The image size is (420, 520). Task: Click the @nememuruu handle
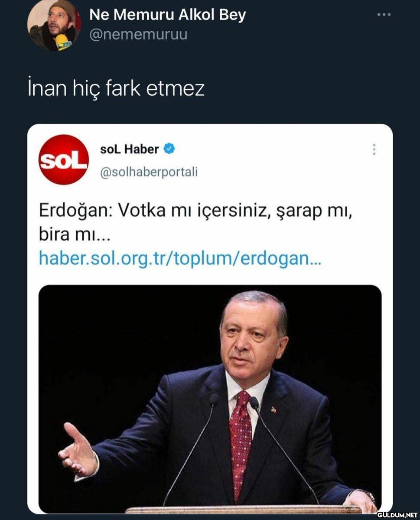[138, 34]
